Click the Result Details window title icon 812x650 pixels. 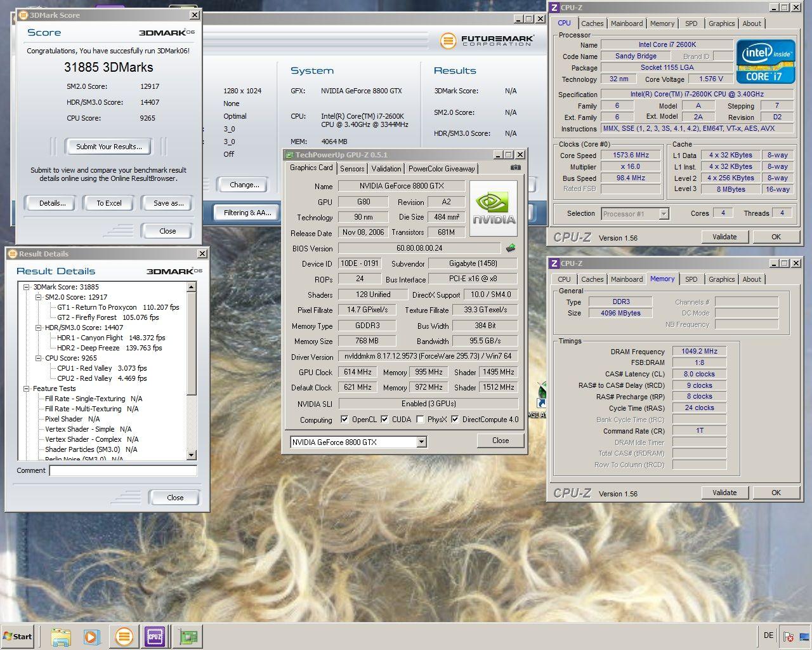13,254
